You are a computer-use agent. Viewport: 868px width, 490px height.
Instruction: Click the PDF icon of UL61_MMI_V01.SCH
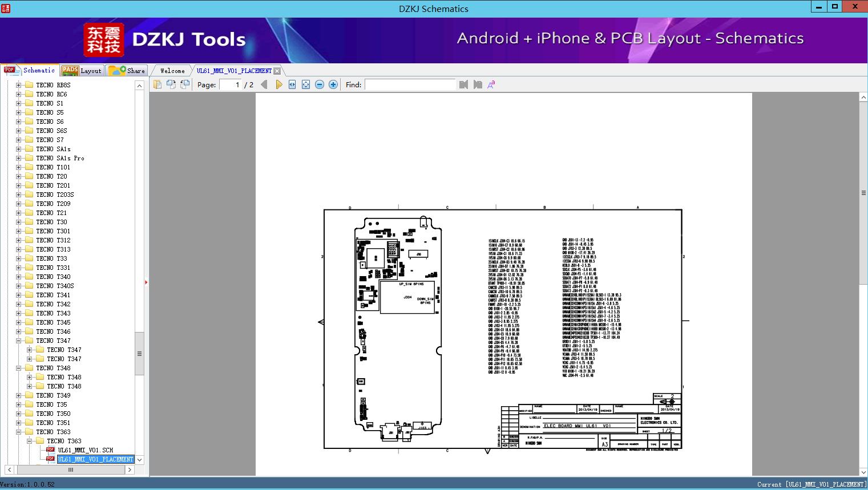[x=51, y=450]
